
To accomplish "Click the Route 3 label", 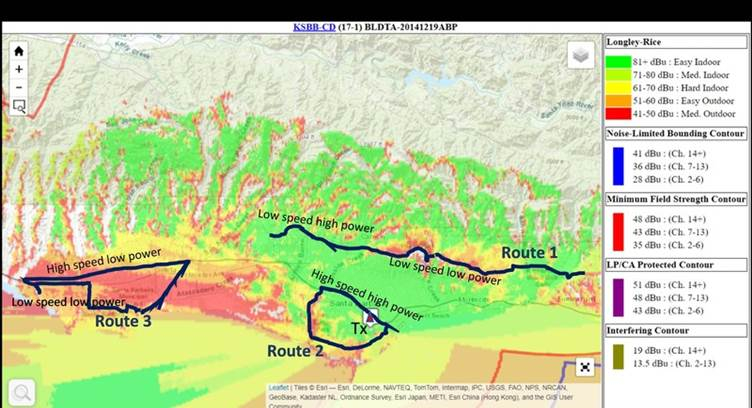I will point(125,321).
